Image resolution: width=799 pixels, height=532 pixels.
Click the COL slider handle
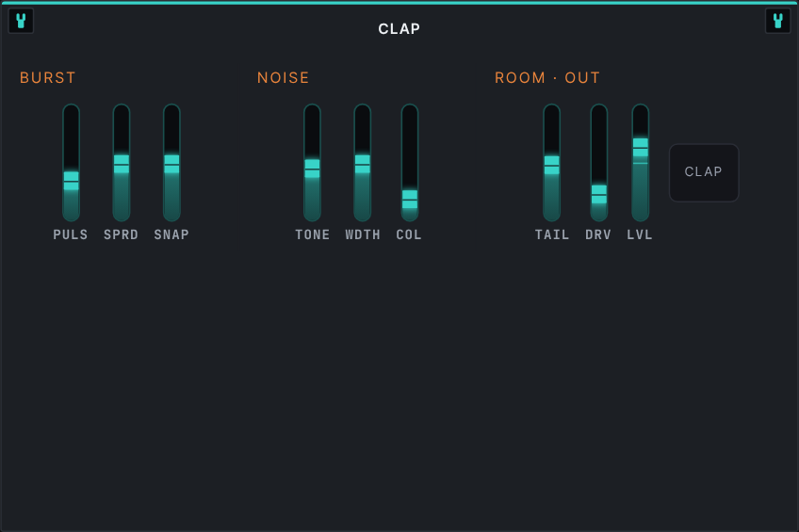[410, 200]
